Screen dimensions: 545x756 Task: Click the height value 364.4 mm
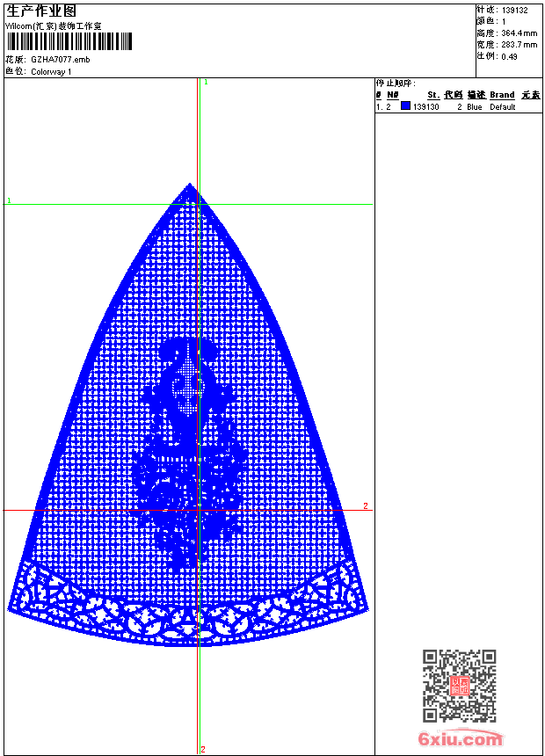(x=519, y=33)
